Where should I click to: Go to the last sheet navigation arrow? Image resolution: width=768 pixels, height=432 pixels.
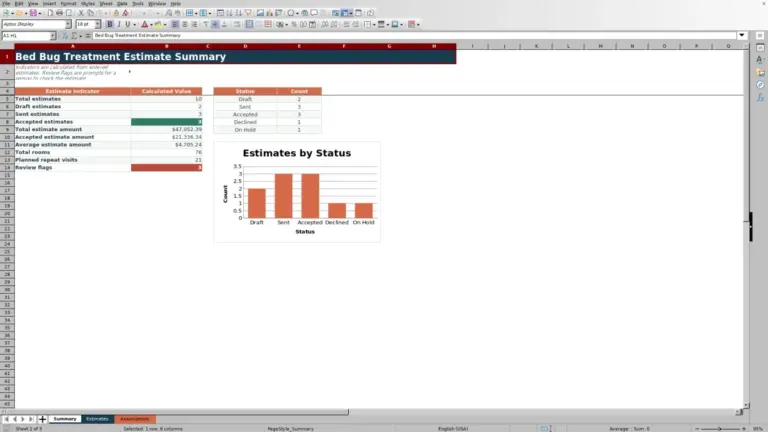click(x=31, y=419)
